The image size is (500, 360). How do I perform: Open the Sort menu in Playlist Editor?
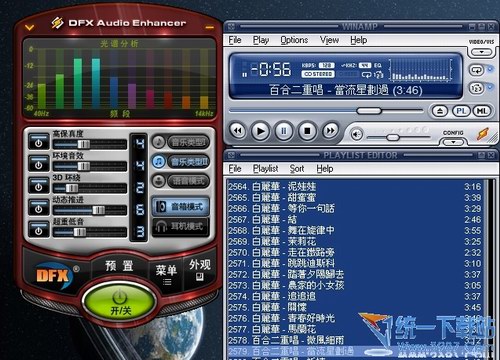click(297, 169)
